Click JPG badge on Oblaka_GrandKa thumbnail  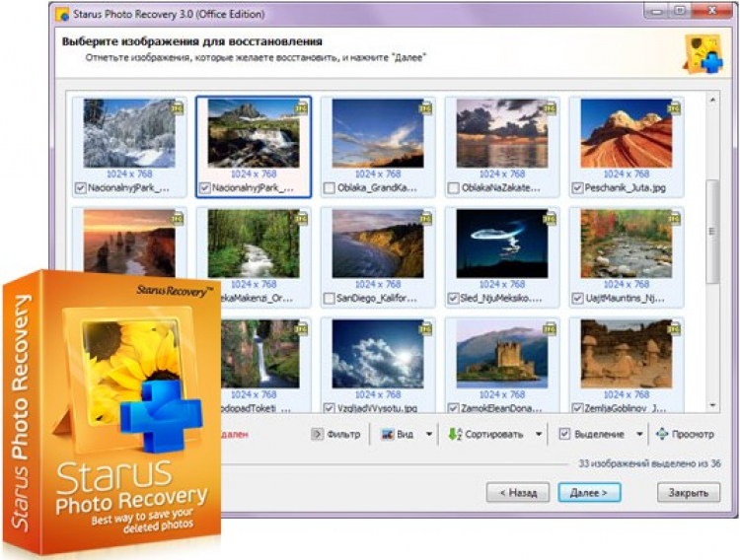[x=425, y=108]
